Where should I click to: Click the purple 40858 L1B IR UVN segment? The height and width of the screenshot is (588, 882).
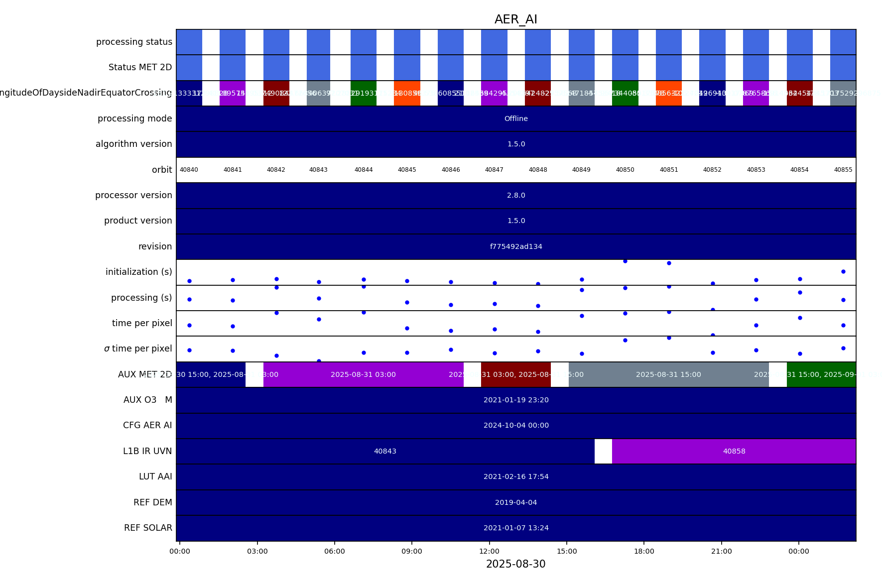734,451
